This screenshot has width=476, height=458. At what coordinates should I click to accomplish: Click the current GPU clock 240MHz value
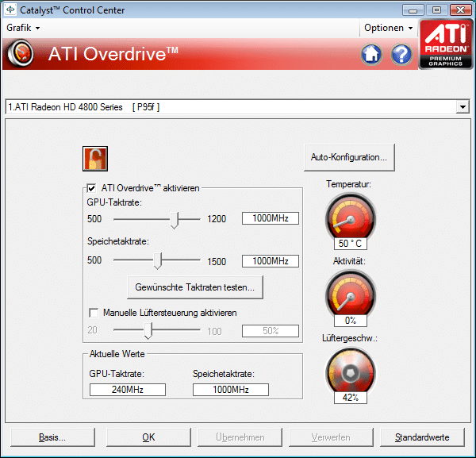pyautogui.click(x=128, y=390)
